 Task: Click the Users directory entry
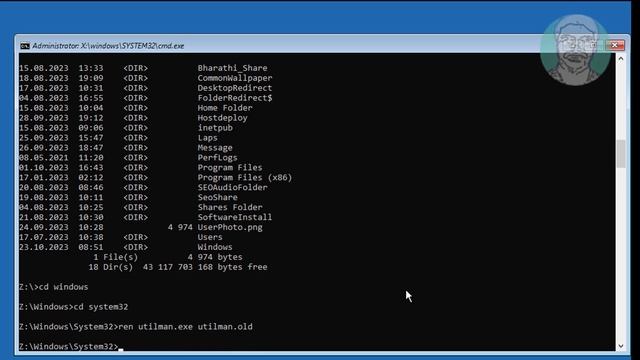[x=210, y=237]
